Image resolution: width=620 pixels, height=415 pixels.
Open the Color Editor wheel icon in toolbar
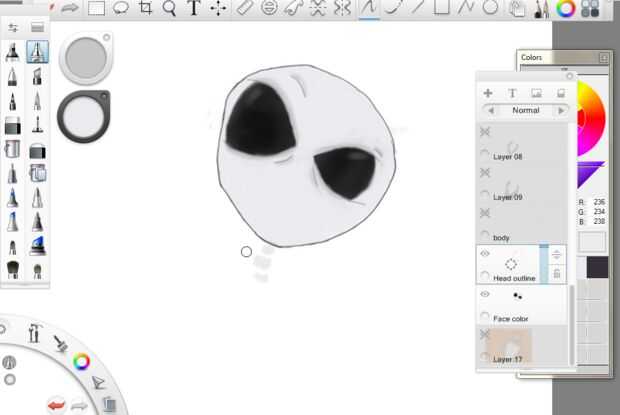pos(566,8)
